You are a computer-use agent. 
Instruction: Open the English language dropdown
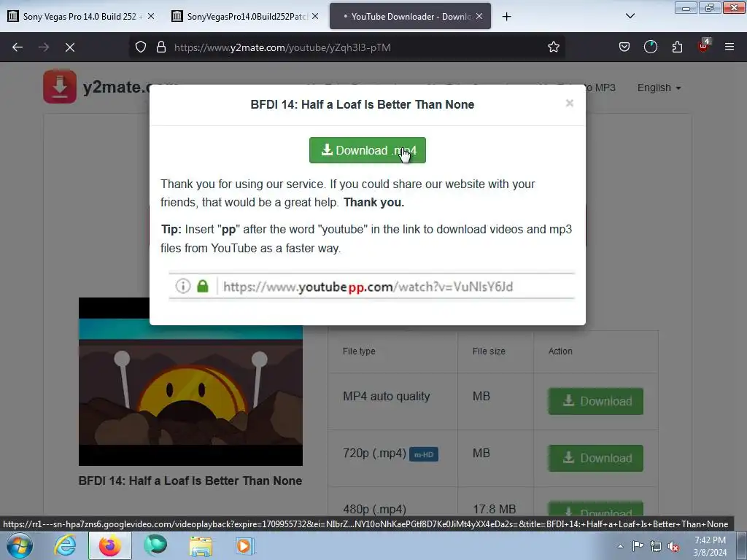[x=659, y=88]
